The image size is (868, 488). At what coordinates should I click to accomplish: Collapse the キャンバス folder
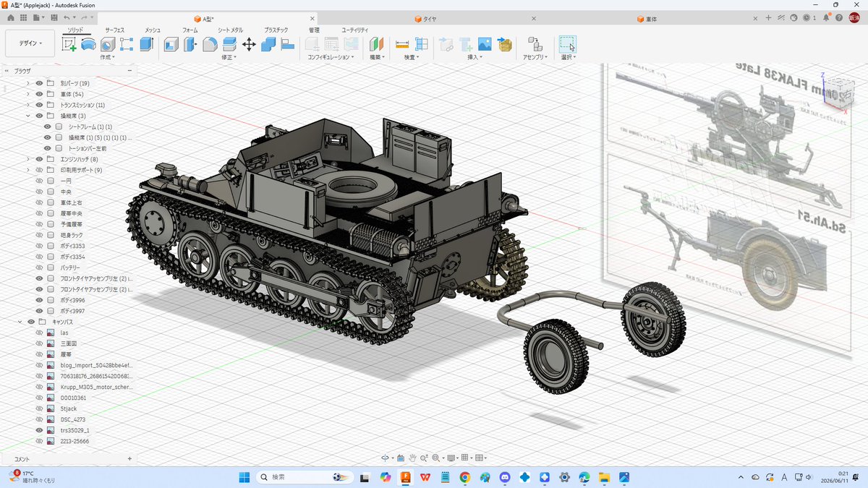click(20, 322)
